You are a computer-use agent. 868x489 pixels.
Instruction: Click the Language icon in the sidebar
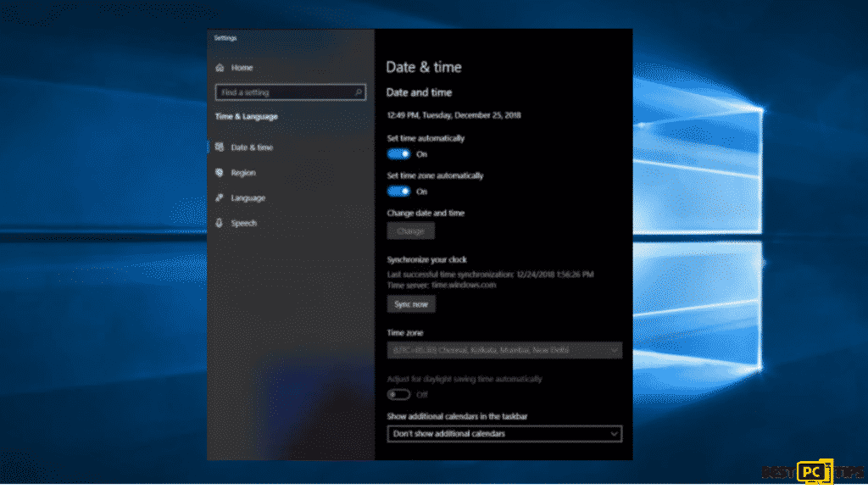tap(220, 198)
